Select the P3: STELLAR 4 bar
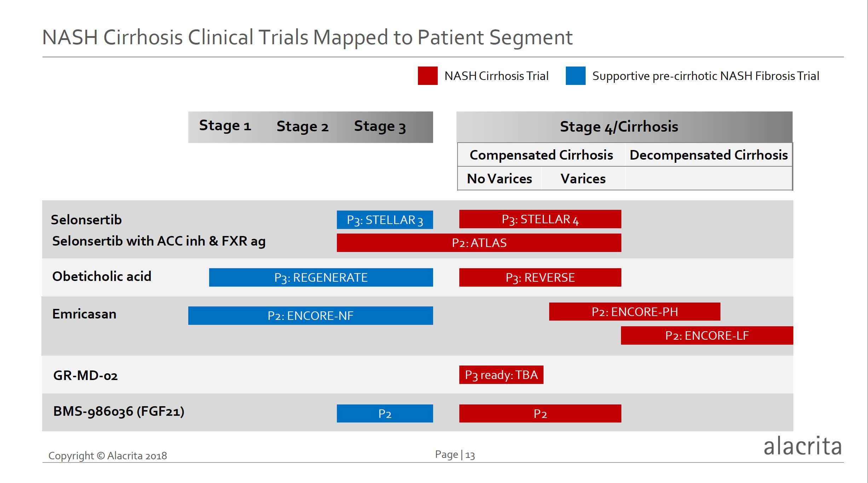Viewport: 868px width, 483px height. tap(540, 219)
